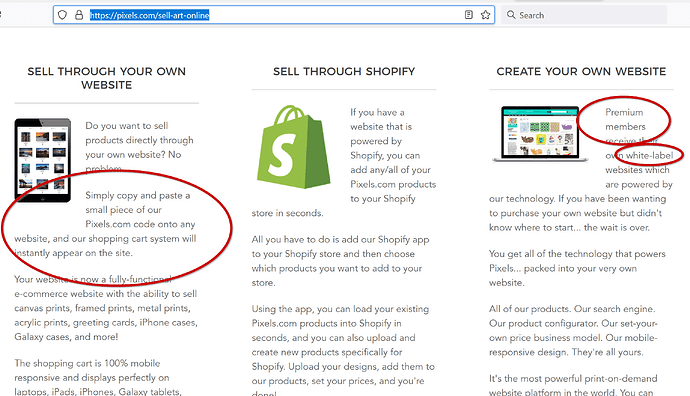Click 'Using the app, you can load your existing' line

tap(340, 309)
